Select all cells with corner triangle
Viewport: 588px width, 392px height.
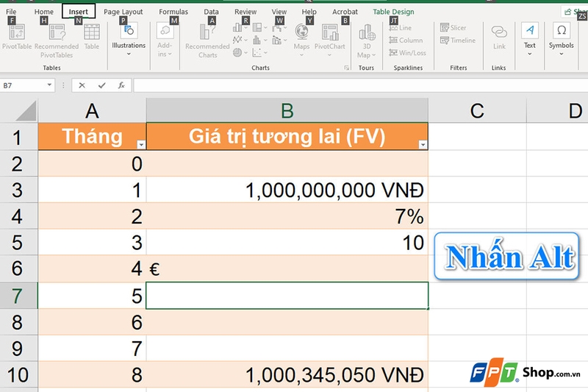[26, 110]
